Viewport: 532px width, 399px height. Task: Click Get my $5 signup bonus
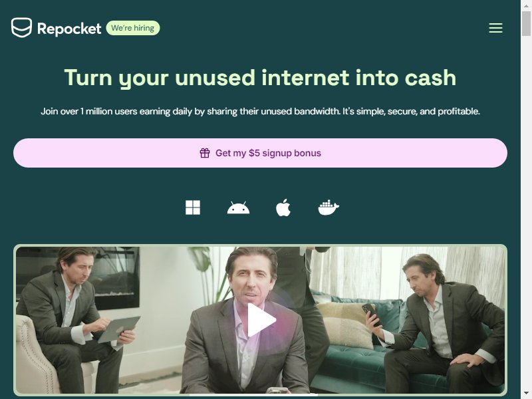pyautogui.click(x=260, y=153)
